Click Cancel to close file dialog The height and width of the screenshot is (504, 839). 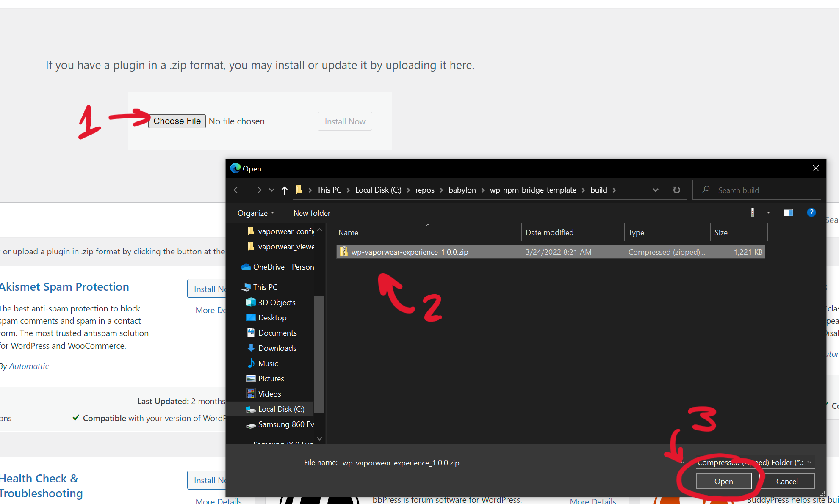(x=787, y=481)
